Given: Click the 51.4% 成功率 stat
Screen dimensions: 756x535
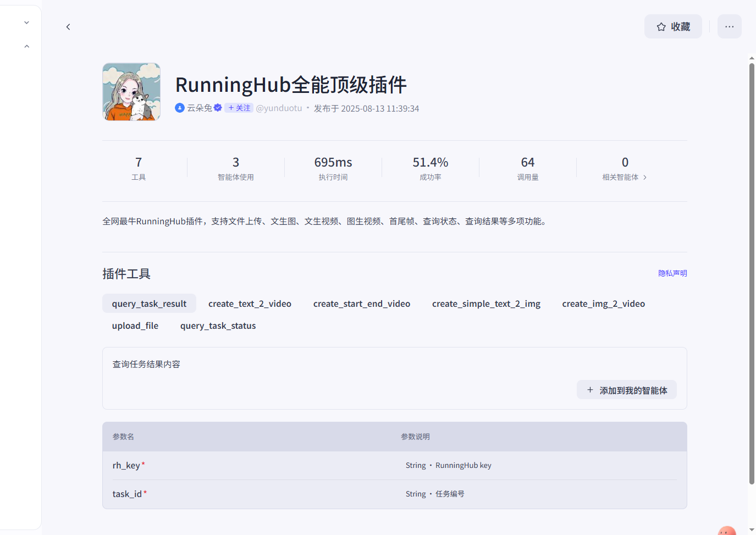Looking at the screenshot, I should tap(431, 168).
